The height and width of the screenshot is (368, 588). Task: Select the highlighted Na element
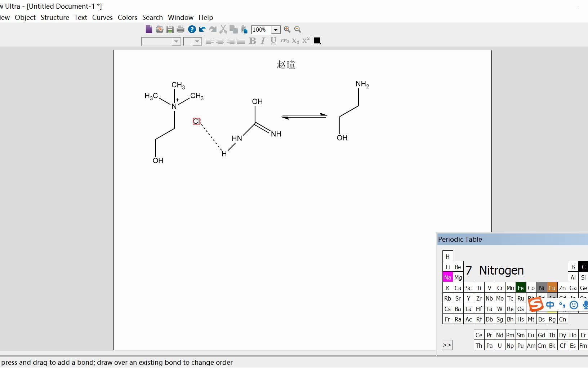(x=448, y=277)
